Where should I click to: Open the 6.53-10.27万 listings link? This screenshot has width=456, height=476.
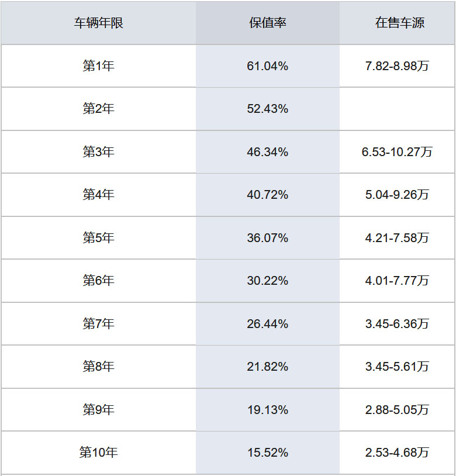397,152
